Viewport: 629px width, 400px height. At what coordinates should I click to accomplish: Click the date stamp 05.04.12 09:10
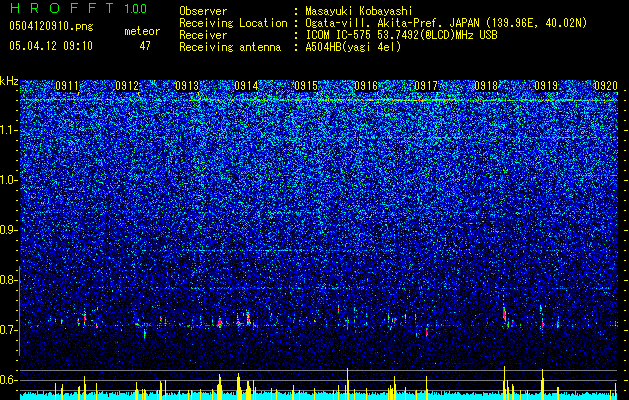tap(51, 46)
